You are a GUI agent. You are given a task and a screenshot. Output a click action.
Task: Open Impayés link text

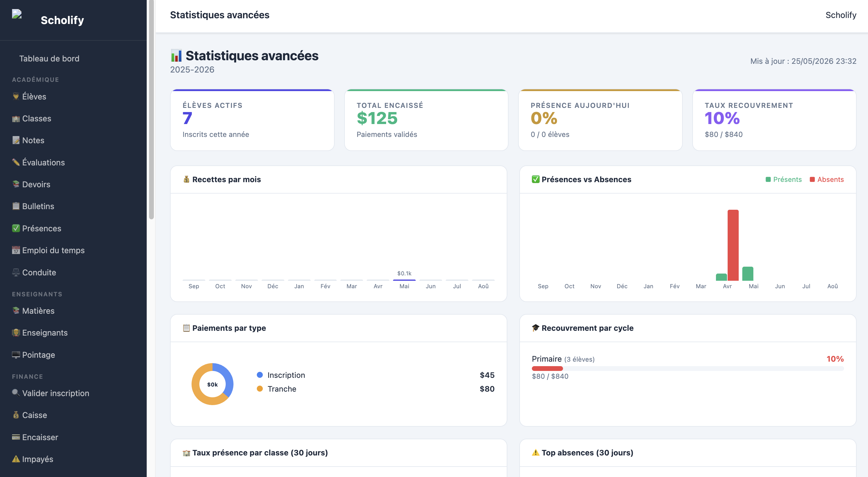[x=37, y=459]
